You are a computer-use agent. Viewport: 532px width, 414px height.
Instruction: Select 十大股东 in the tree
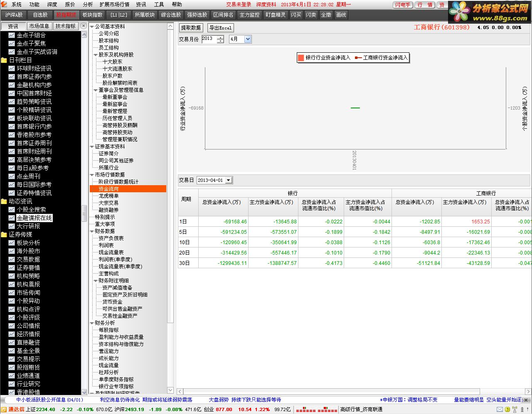point(113,62)
